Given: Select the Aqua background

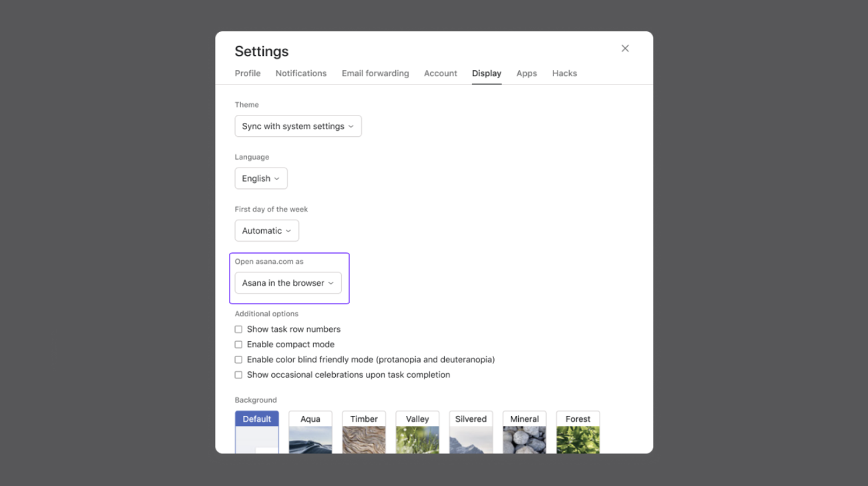Looking at the screenshot, I should pos(310,431).
